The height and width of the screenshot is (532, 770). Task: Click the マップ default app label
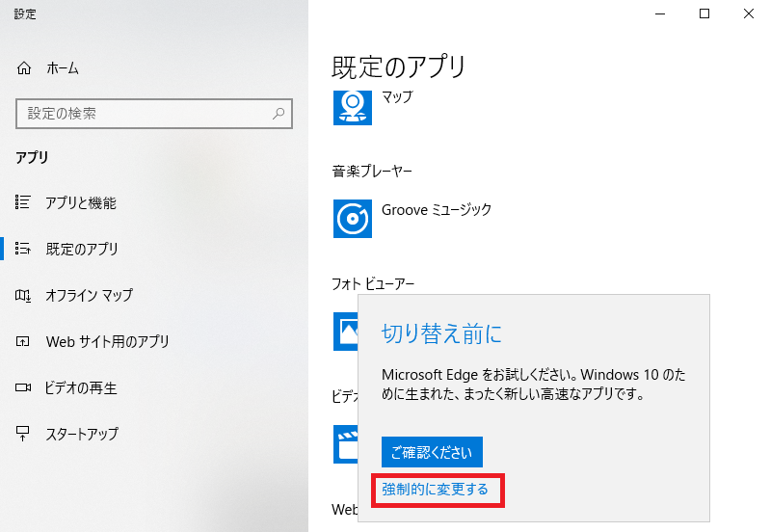click(397, 96)
